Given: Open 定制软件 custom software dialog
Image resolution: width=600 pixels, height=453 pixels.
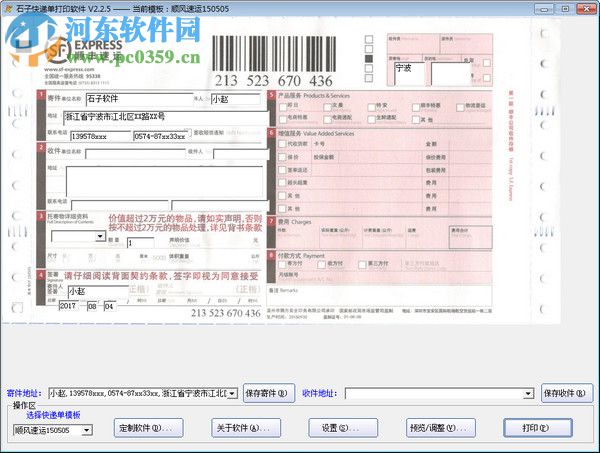Looking at the screenshot, I should 148,428.
